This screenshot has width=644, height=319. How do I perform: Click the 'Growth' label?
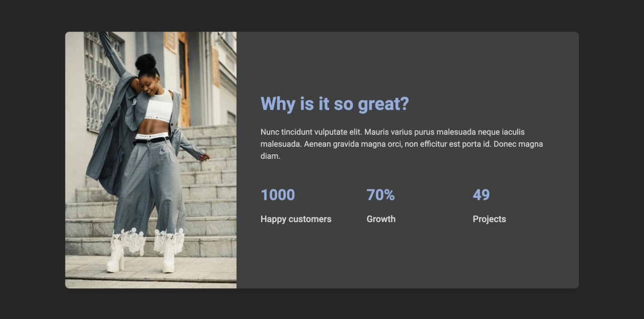coord(381,219)
